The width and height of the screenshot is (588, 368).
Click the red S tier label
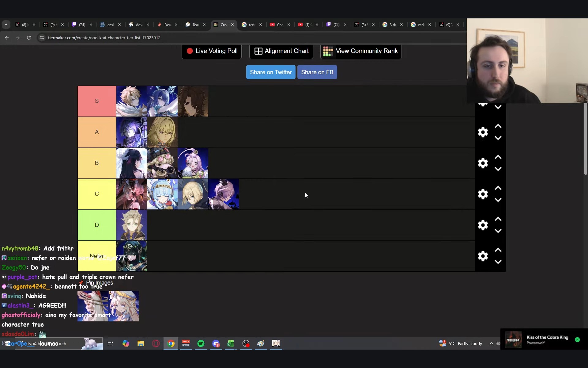tap(97, 101)
